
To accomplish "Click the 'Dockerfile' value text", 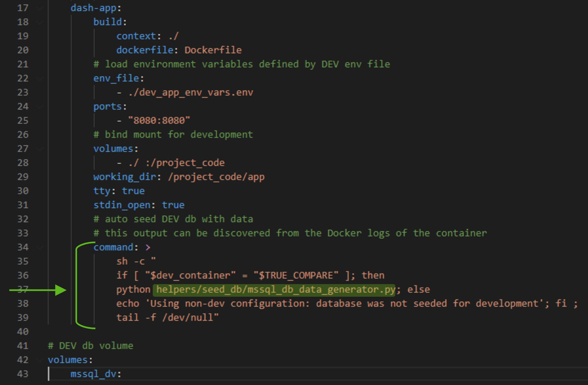I will pos(213,50).
